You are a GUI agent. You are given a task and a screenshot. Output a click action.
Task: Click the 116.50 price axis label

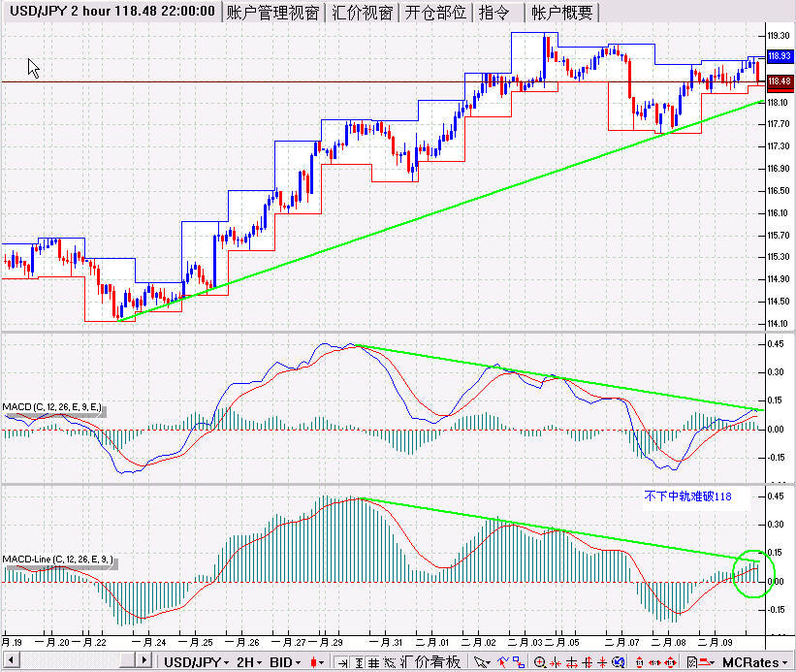(x=779, y=191)
